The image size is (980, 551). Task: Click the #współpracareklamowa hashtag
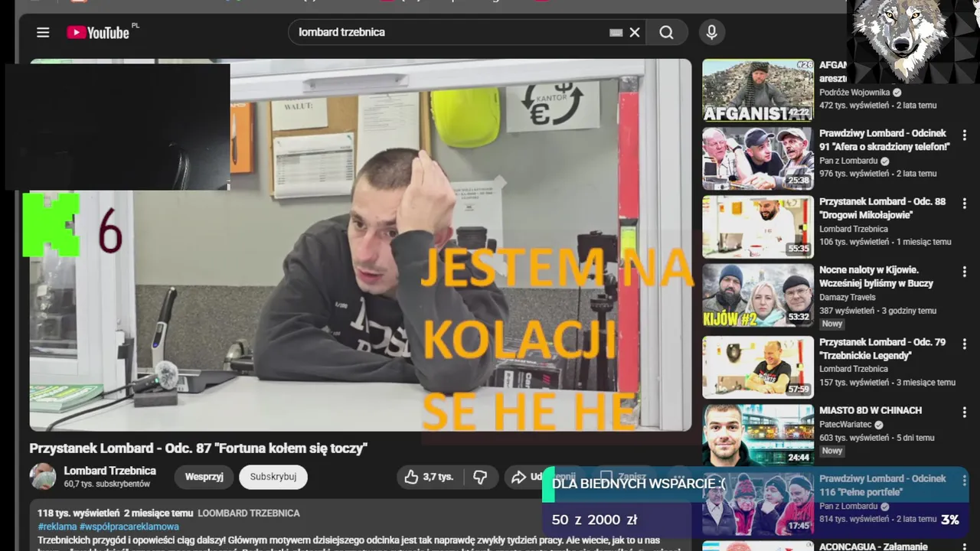click(x=129, y=527)
